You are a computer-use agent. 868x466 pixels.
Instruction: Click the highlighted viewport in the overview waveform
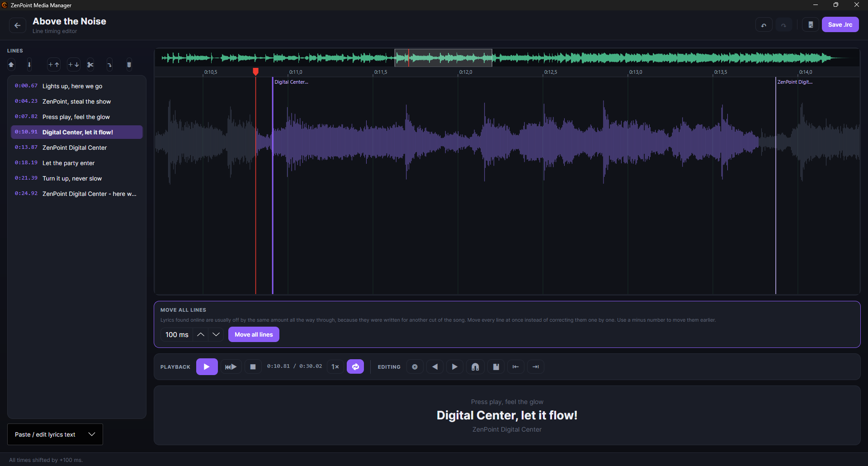[443, 58]
